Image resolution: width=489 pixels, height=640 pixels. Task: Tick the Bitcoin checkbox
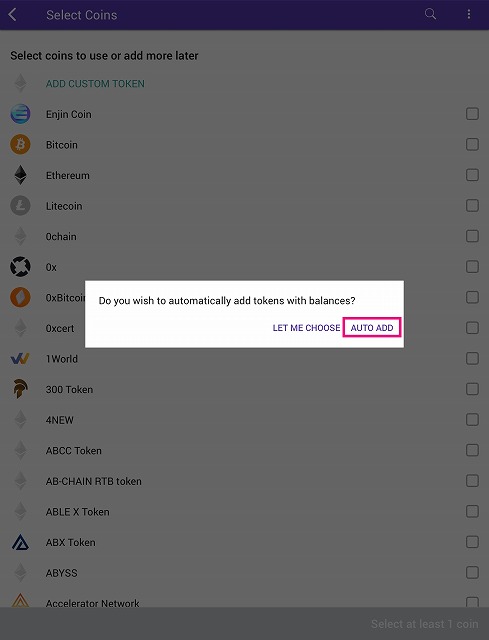[472, 144]
